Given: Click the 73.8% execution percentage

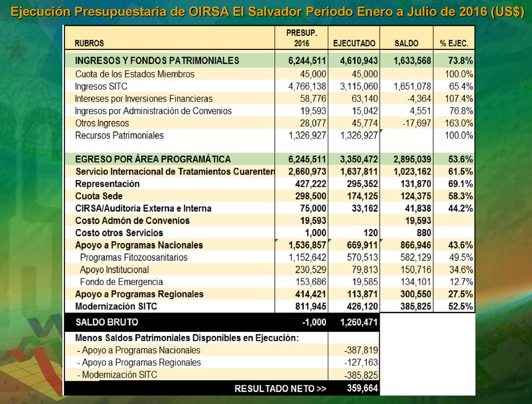Looking at the screenshot, I should point(460,61).
